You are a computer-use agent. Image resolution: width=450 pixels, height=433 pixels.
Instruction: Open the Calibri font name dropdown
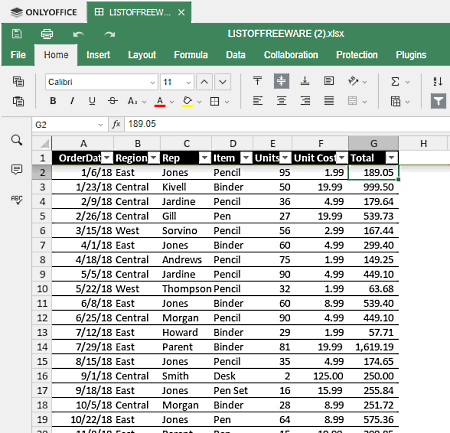click(x=152, y=82)
